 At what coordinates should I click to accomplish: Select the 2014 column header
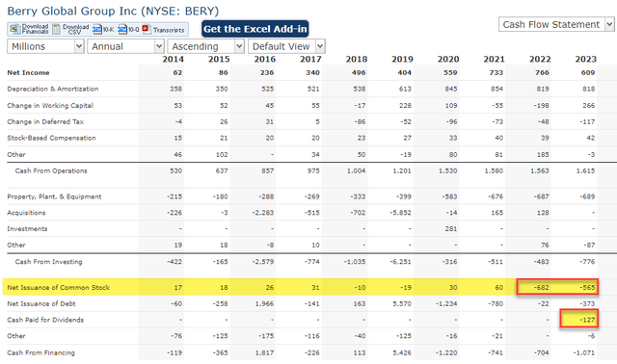174,60
